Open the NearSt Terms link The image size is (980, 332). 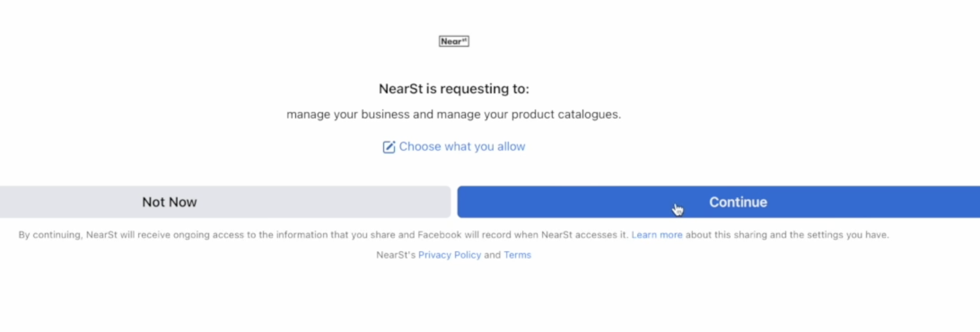517,255
